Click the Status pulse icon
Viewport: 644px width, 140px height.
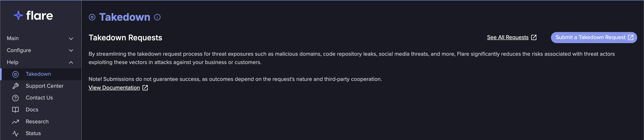pos(16,133)
